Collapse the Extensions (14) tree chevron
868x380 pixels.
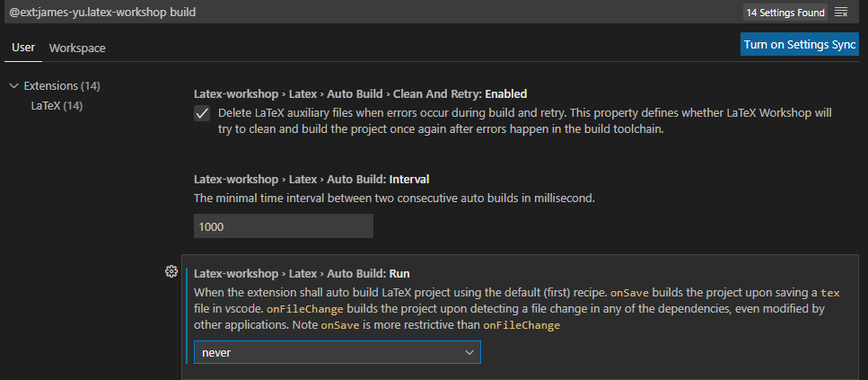pos(13,86)
